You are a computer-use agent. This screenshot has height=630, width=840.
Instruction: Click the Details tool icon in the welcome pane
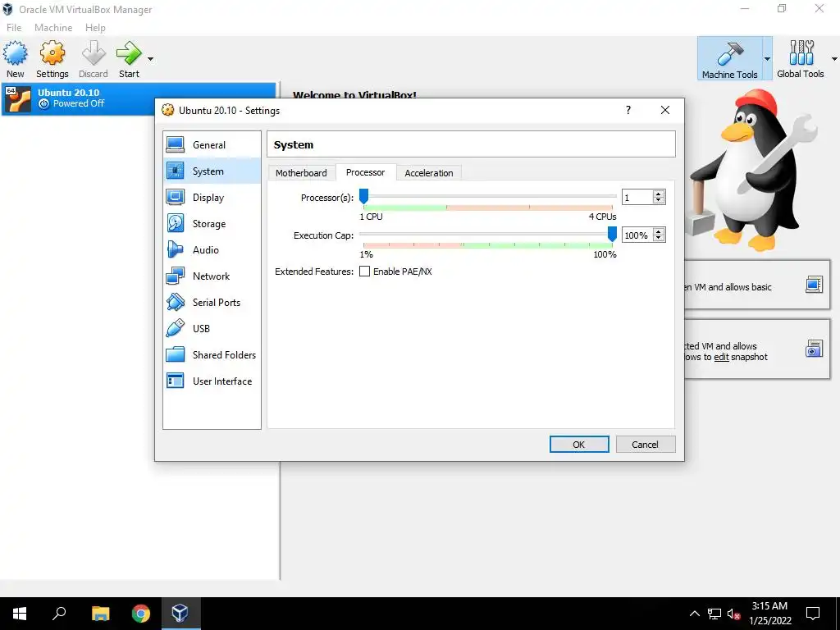click(x=814, y=285)
